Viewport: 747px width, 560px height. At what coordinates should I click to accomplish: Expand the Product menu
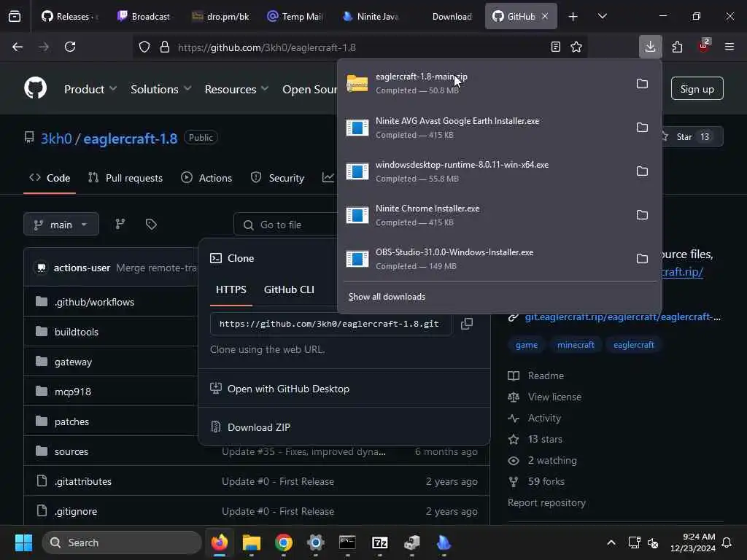[90, 89]
